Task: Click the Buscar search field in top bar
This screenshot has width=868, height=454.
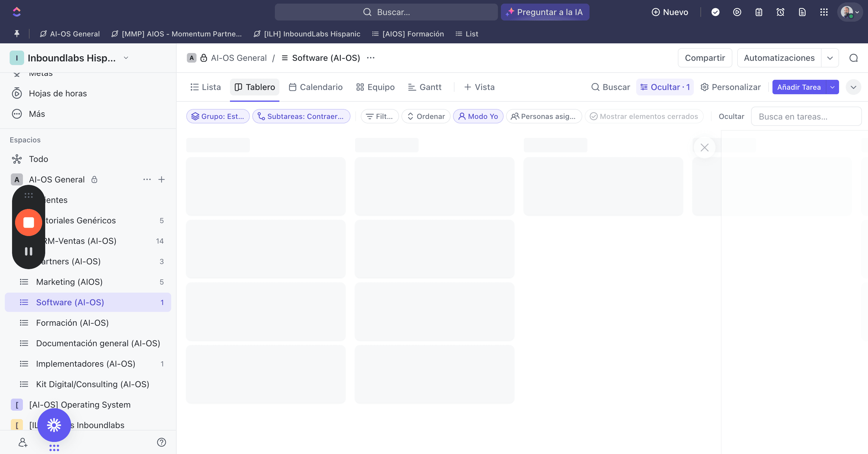Action: point(386,12)
